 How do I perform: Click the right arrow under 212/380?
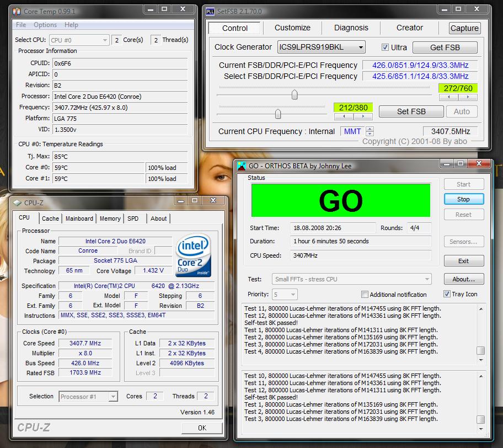pyautogui.click(x=363, y=116)
